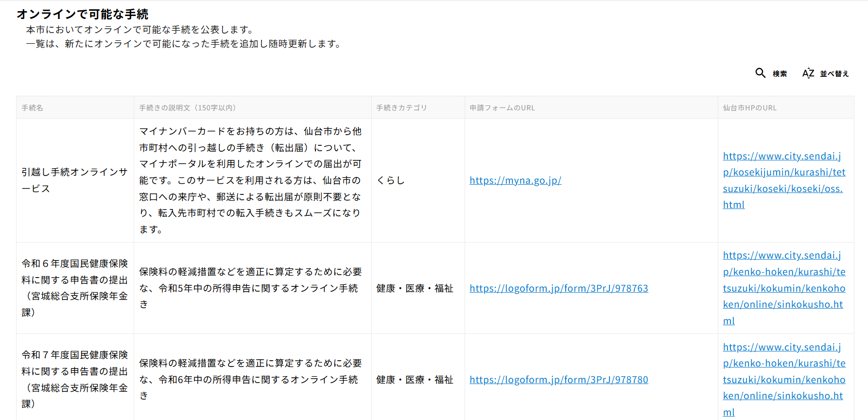Click the 令和6年度国民健康保険料 procedure name cell
The image size is (868, 420).
[x=74, y=288]
